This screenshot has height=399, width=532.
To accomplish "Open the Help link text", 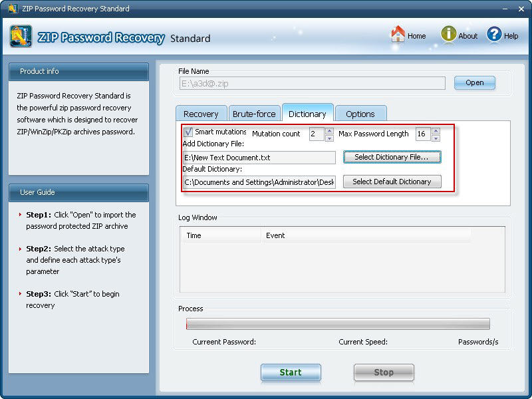I will tap(511, 36).
